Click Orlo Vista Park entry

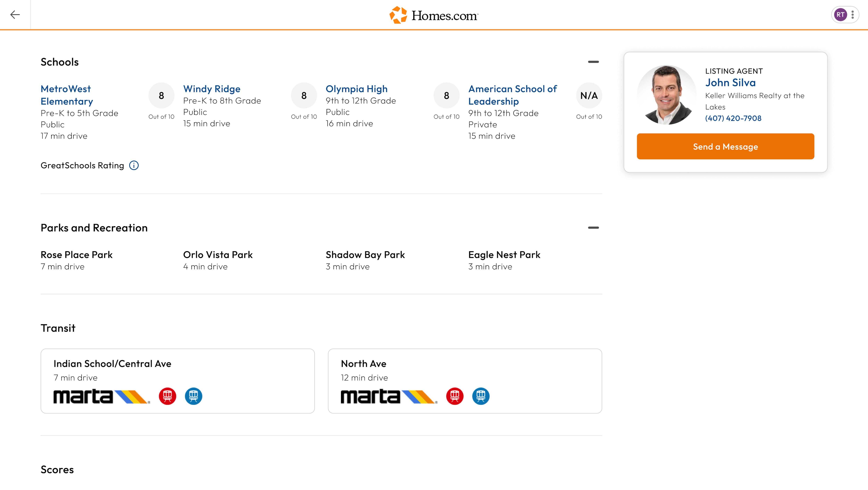tap(218, 260)
